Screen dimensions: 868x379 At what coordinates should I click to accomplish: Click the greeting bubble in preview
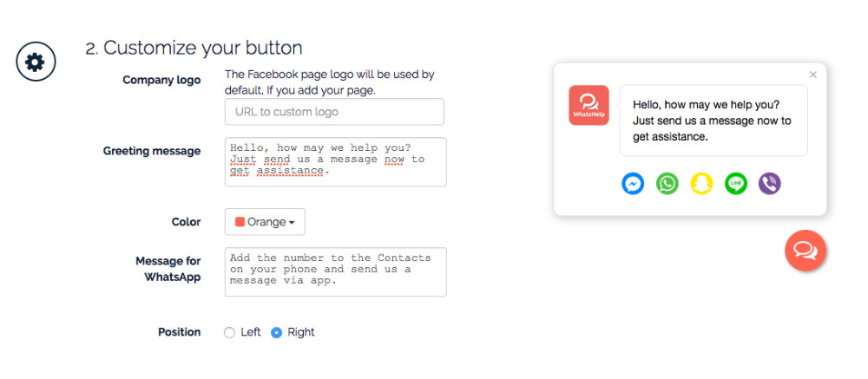coord(713,120)
